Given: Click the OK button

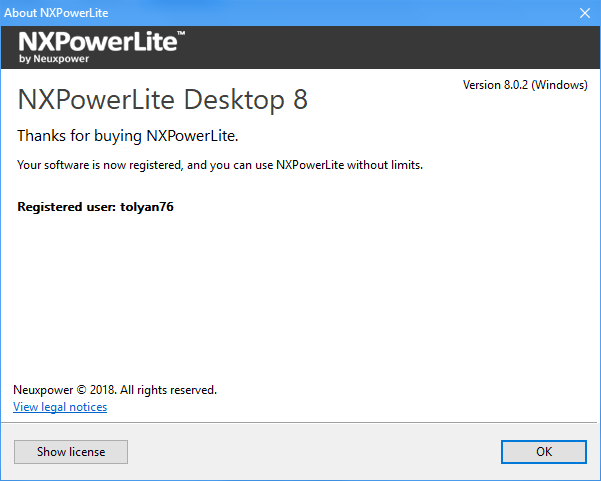Looking at the screenshot, I should (x=544, y=451).
